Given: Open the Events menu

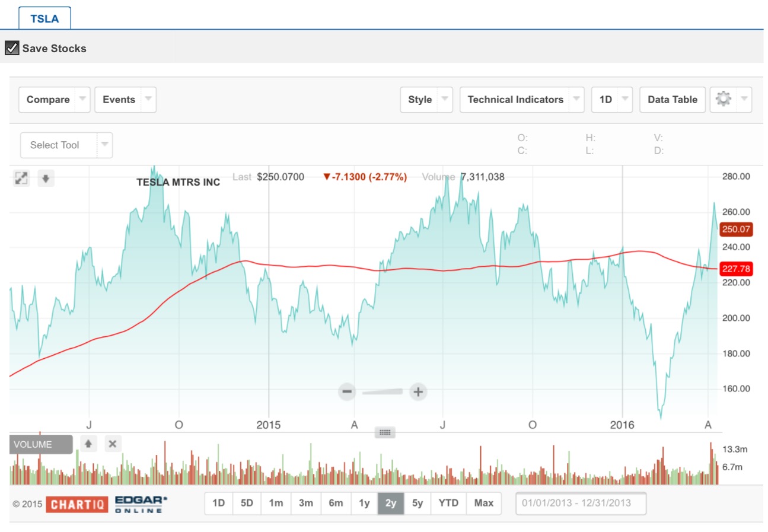Looking at the screenshot, I should click(x=125, y=100).
